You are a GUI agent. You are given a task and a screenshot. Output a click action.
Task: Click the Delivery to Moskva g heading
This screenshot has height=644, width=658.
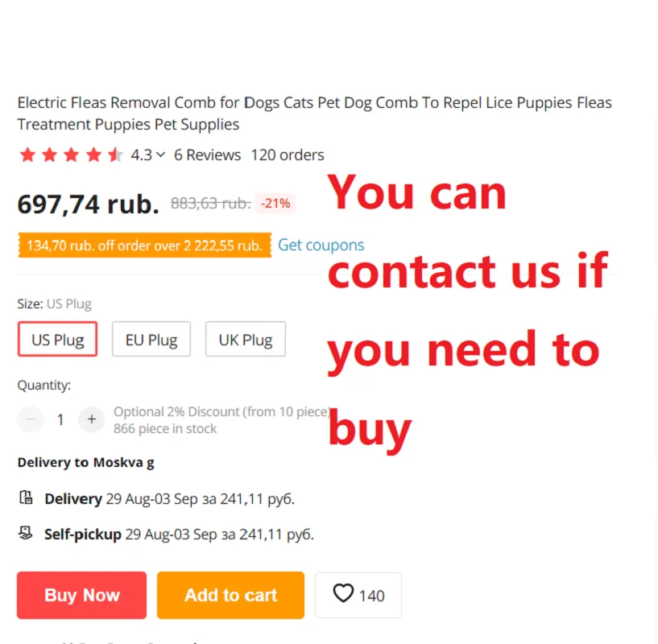[86, 462]
